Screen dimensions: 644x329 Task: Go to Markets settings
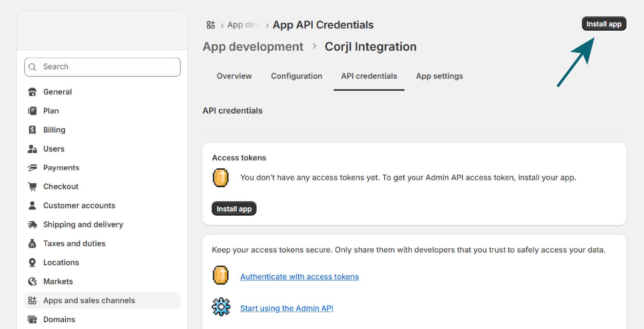[102, 281]
